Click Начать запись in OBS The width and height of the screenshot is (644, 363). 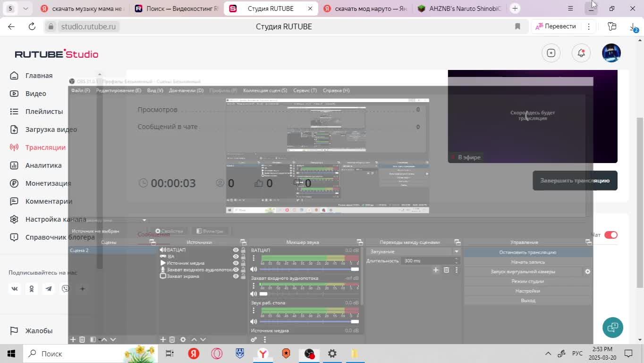pos(528,262)
